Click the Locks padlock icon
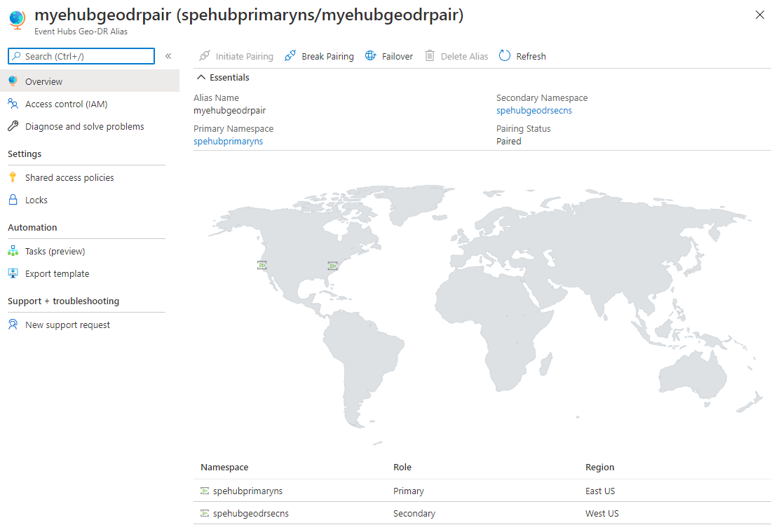Viewport: 774px width, 532px height. pyautogui.click(x=13, y=200)
